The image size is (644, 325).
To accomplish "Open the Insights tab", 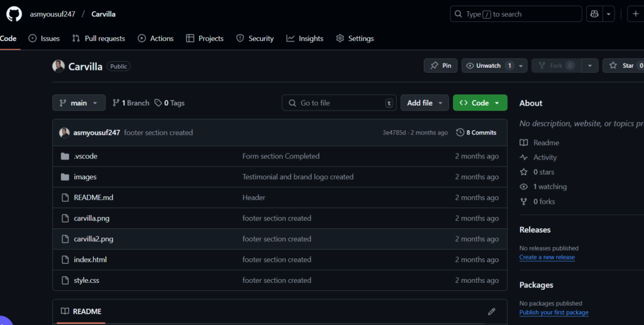I will pos(305,38).
